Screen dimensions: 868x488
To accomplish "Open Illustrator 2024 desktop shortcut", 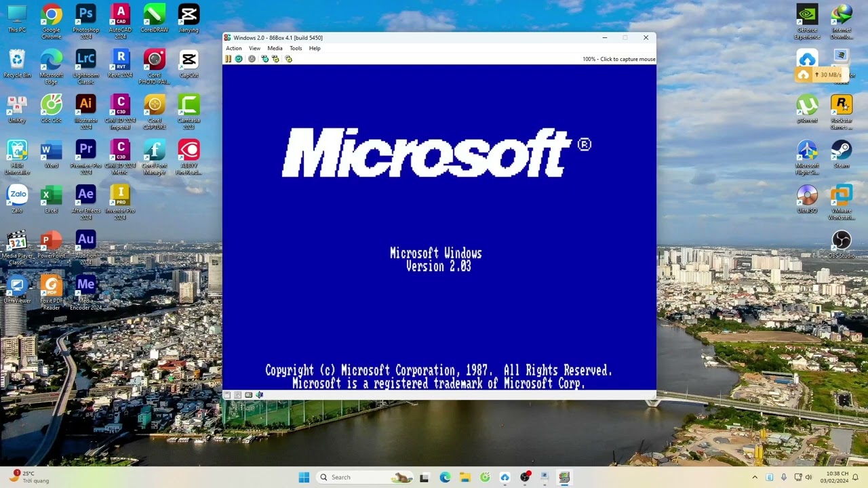I will click(85, 112).
